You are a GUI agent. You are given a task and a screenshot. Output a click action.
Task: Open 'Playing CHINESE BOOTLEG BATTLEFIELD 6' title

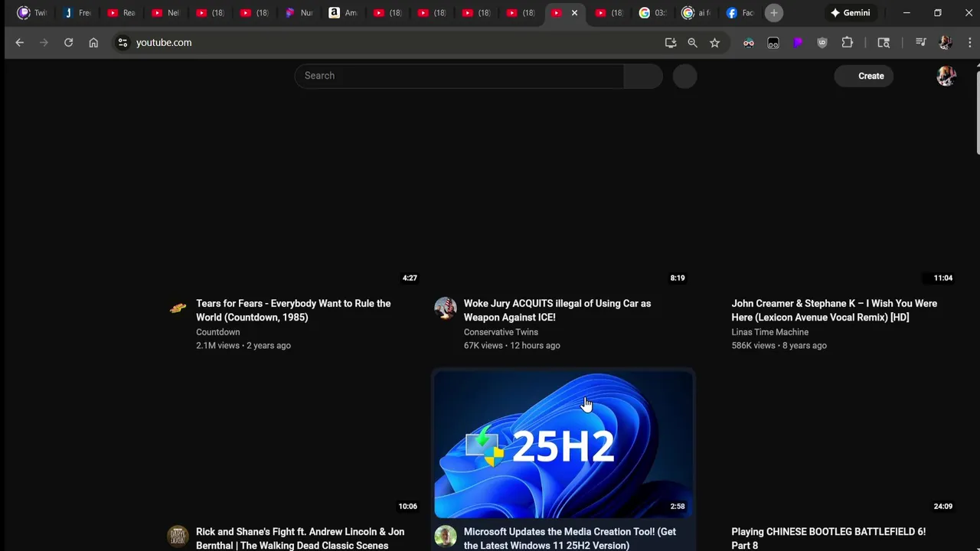(828, 538)
